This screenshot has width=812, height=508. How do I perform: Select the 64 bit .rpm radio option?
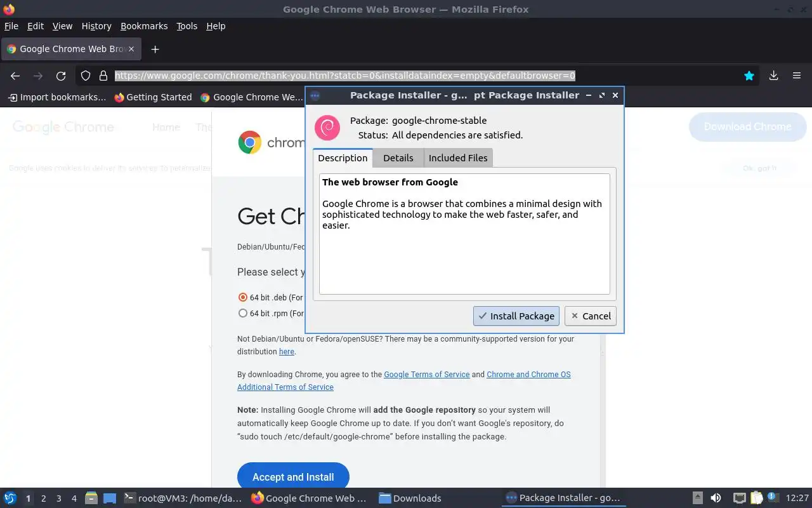[x=242, y=313]
